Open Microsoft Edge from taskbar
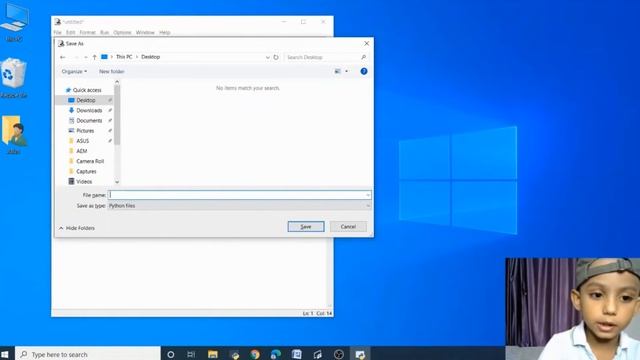This screenshot has width=640, height=360. pyautogui.click(x=276, y=354)
